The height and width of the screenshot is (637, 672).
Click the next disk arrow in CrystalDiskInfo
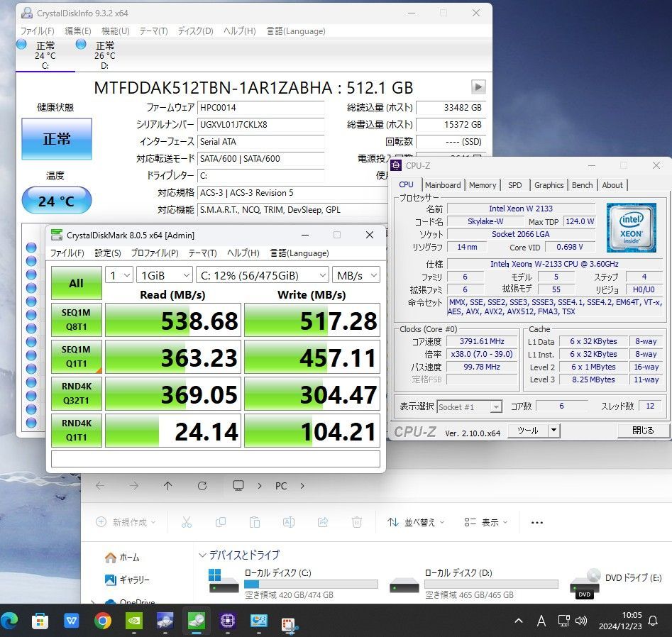click(x=478, y=87)
